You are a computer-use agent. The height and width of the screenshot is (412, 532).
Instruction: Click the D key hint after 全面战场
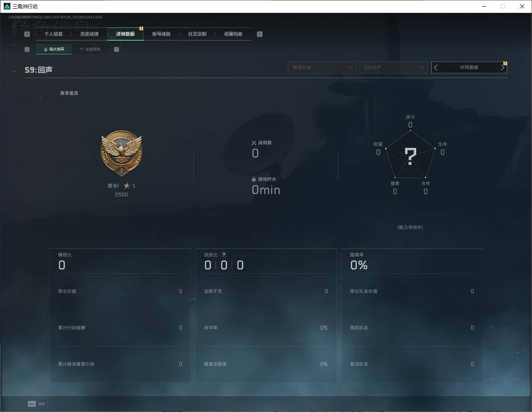pos(117,49)
